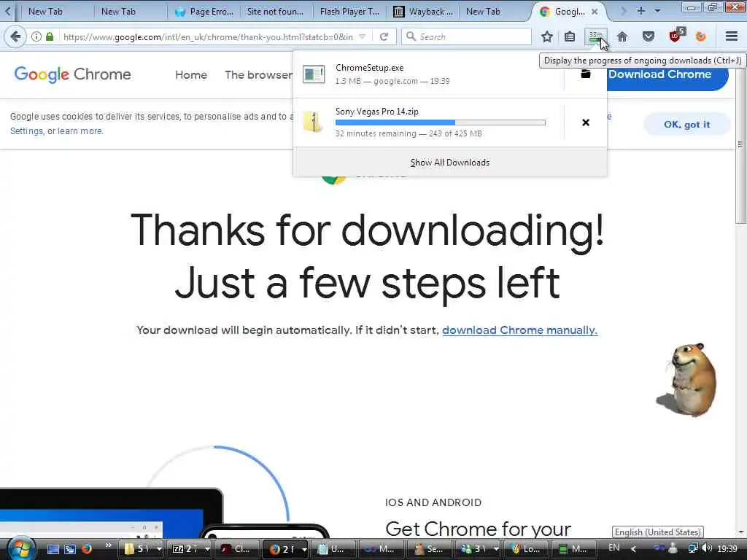Expand the folder taskbar group arrow
This screenshot has width=747, height=560.
(x=159, y=549)
